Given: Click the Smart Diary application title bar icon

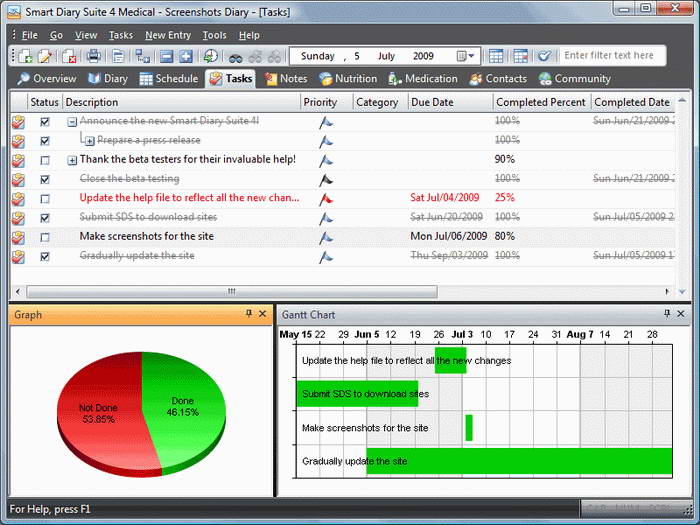Looking at the screenshot, I should pos(14,12).
